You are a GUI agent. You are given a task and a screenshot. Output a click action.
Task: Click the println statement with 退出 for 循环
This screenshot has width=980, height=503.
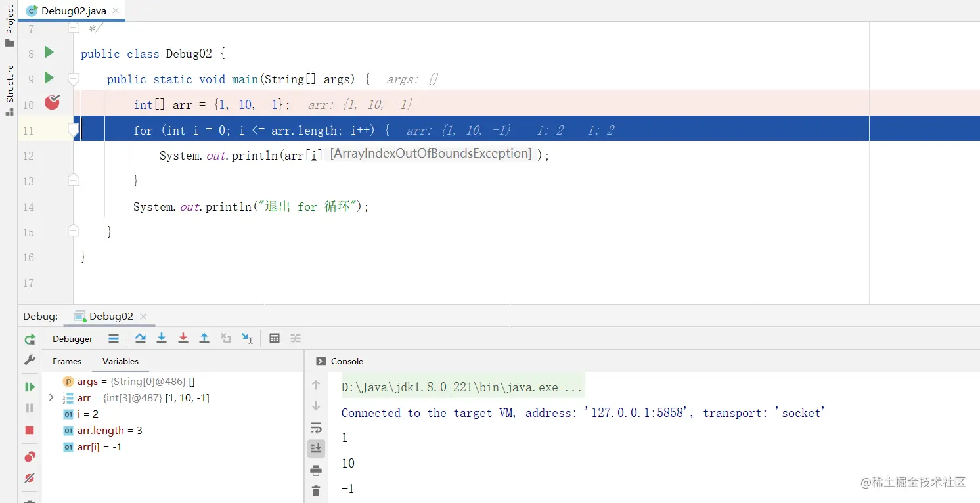click(x=252, y=207)
